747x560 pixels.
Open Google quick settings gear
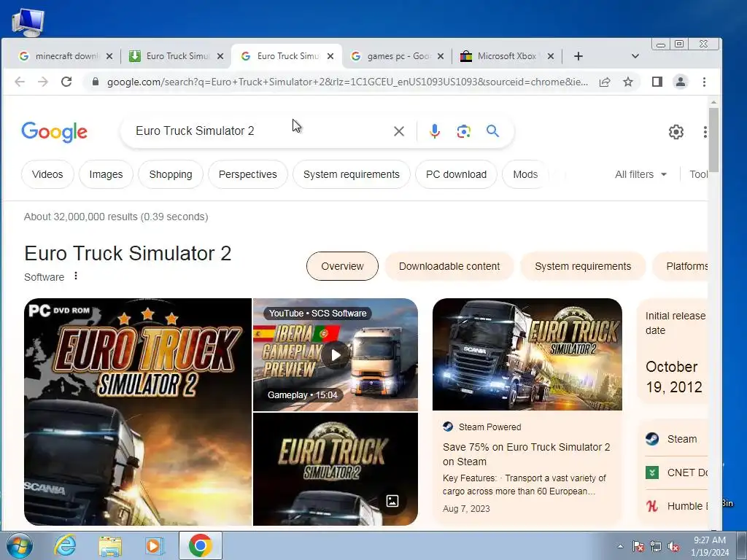click(x=676, y=132)
